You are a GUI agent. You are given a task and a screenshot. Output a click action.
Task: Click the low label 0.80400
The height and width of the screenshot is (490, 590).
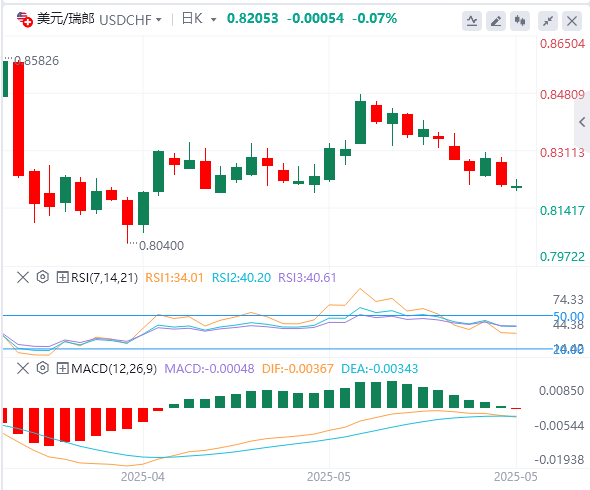pos(161,246)
